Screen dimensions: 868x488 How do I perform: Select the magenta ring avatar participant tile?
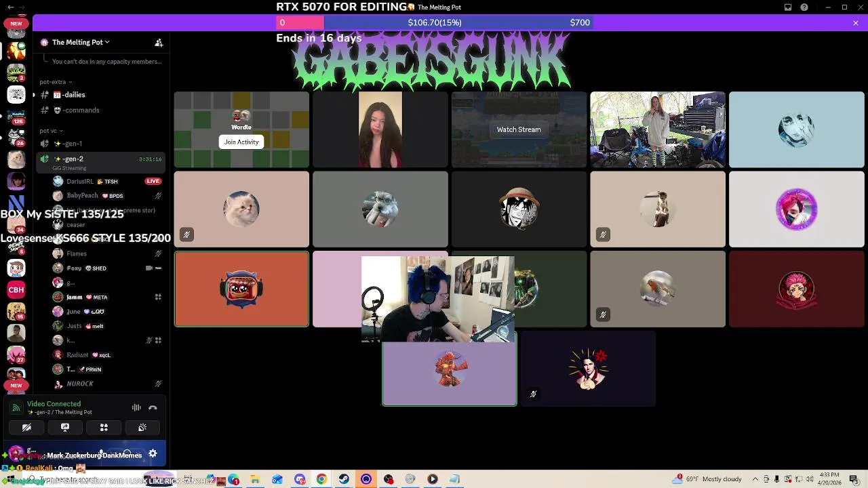(797, 209)
